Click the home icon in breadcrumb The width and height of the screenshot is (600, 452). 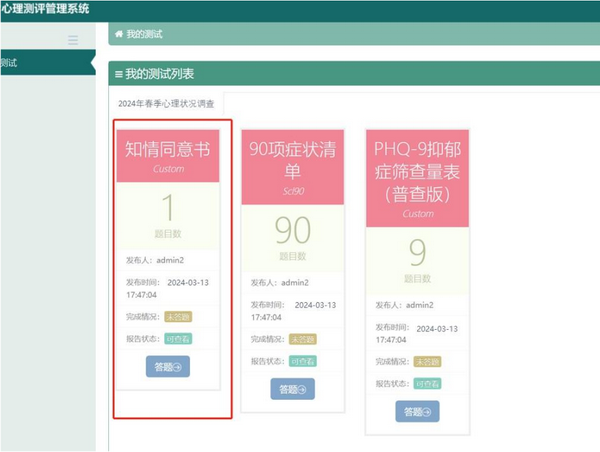click(119, 34)
